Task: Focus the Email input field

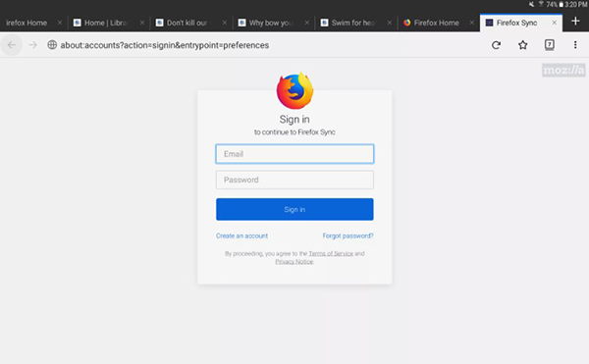Action: point(294,154)
